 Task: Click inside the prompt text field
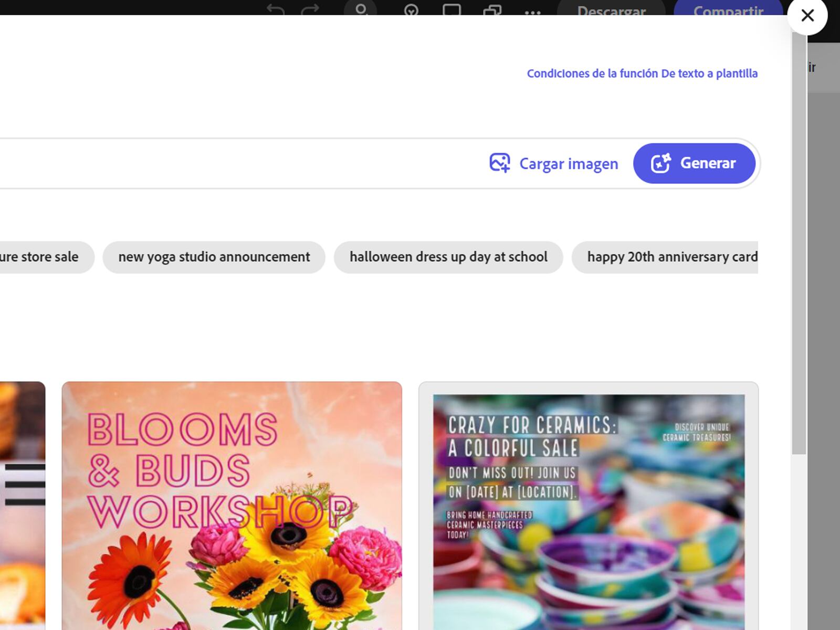click(236, 163)
